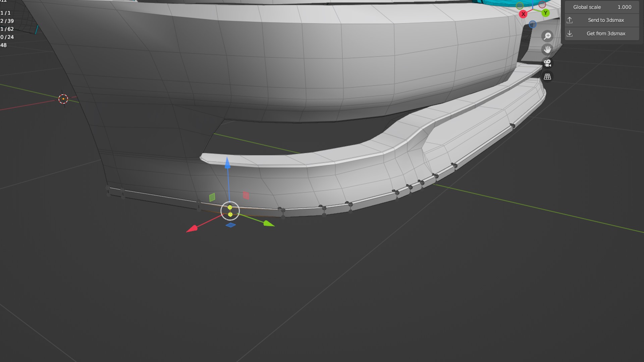644x362 pixels.
Task: Click the red plane handle on move gizmo
Action: click(x=246, y=195)
